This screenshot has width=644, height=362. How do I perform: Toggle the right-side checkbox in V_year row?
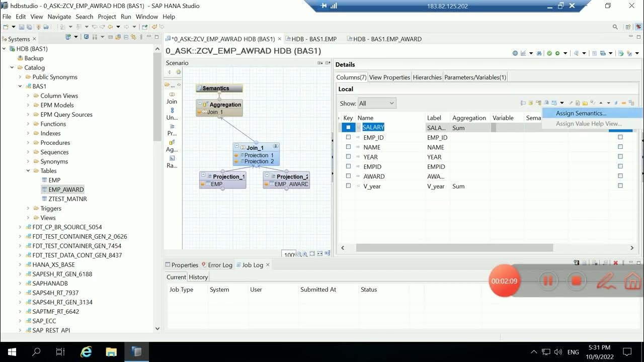pyautogui.click(x=620, y=186)
